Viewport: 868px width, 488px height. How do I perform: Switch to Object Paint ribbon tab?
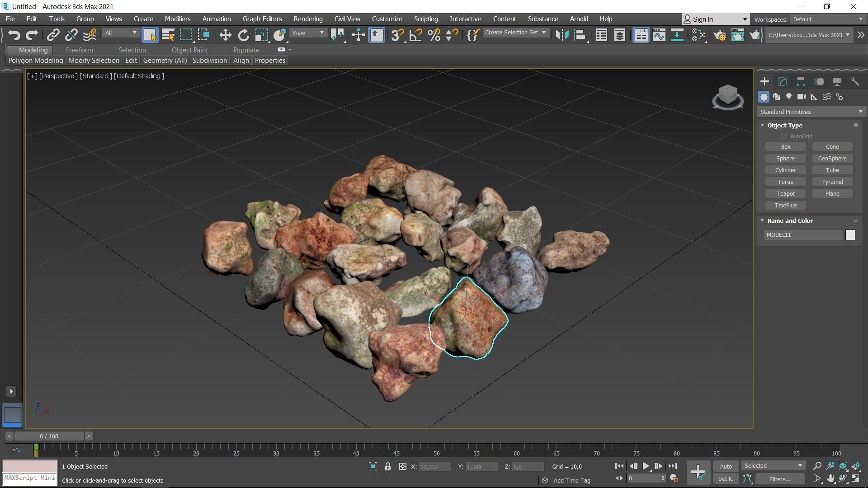click(x=190, y=50)
